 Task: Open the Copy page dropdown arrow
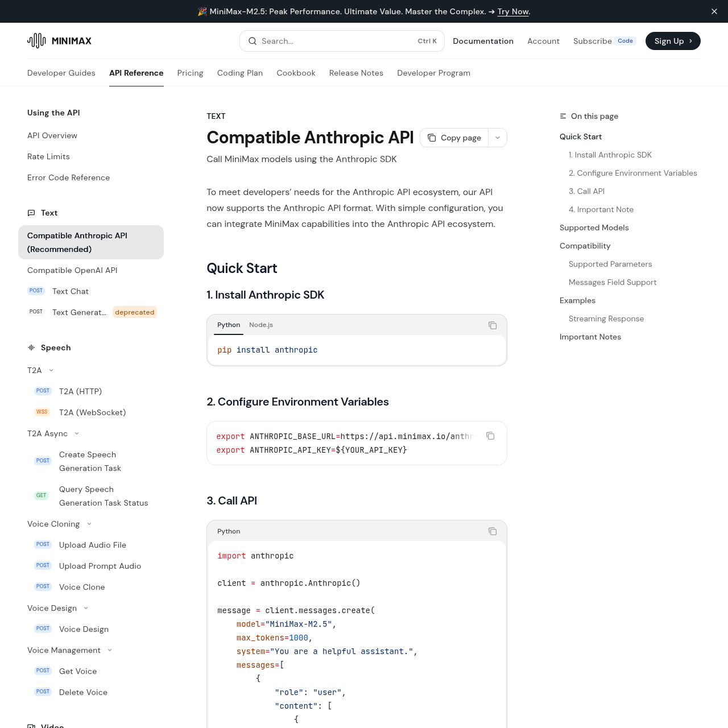pos(497,138)
